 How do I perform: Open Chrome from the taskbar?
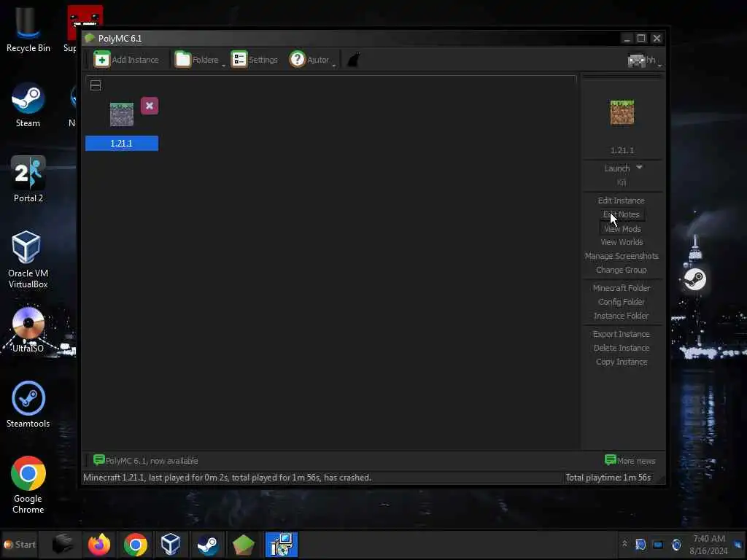pos(135,544)
